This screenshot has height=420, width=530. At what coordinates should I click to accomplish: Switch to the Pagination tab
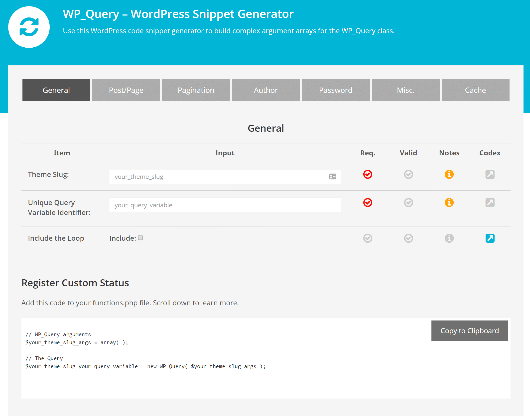(x=196, y=90)
